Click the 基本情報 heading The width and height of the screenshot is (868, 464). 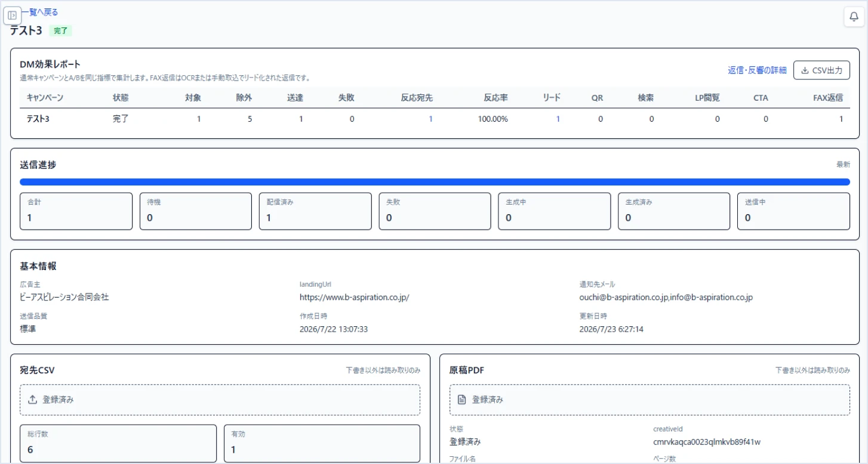coord(38,266)
